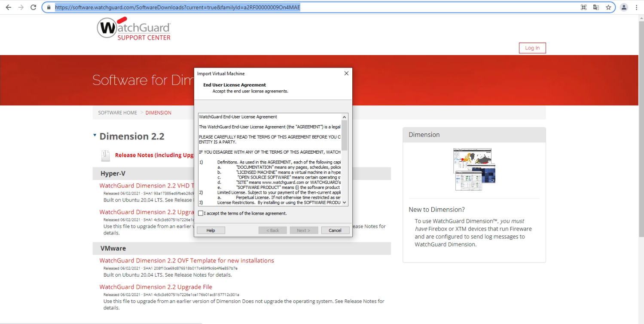Click the New to Dimension? heading
Image resolution: width=644 pixels, height=324 pixels.
436,210
